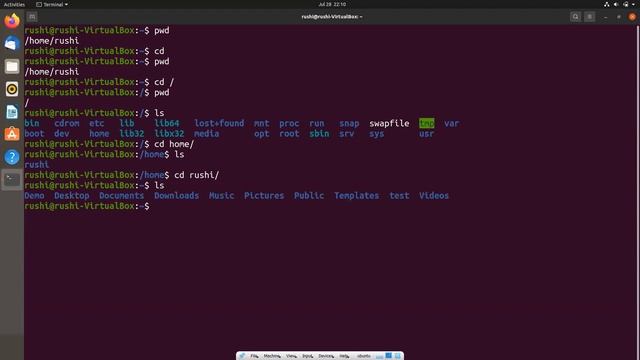The width and height of the screenshot is (640, 360).
Task: Click the VirtualBox mini toolbar pin icon
Action: point(242,356)
